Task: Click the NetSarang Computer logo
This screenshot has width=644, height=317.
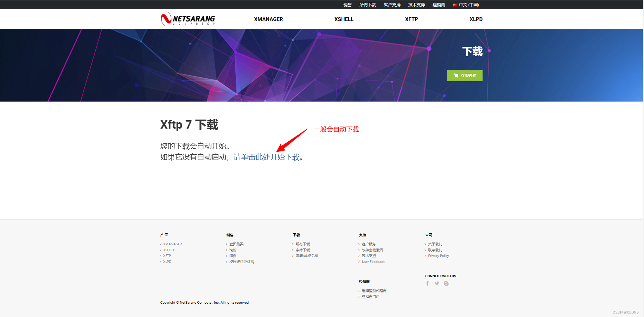Action: (x=188, y=19)
